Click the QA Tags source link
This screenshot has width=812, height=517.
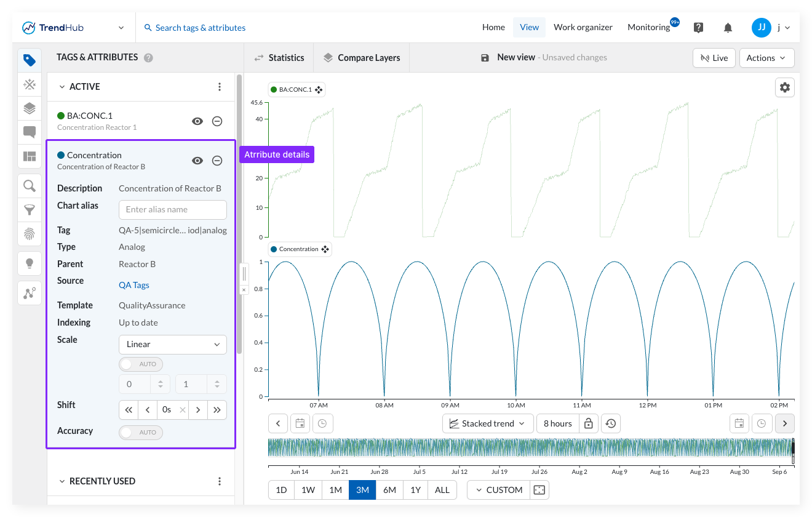pos(134,285)
